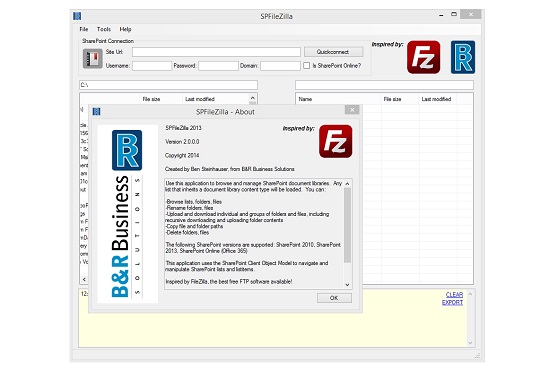Click the Domain input field
Viewport: 550px width, 378px height.
click(x=280, y=66)
